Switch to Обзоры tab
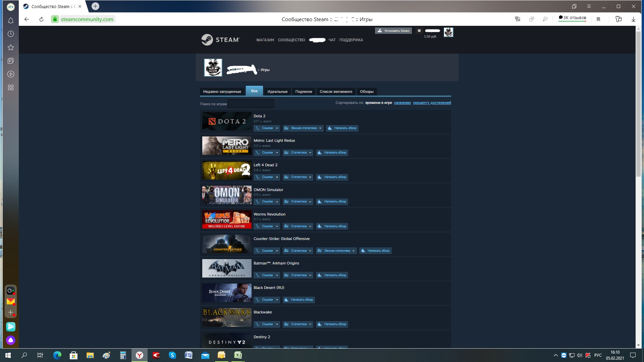This screenshot has height=362, width=644. [367, 92]
